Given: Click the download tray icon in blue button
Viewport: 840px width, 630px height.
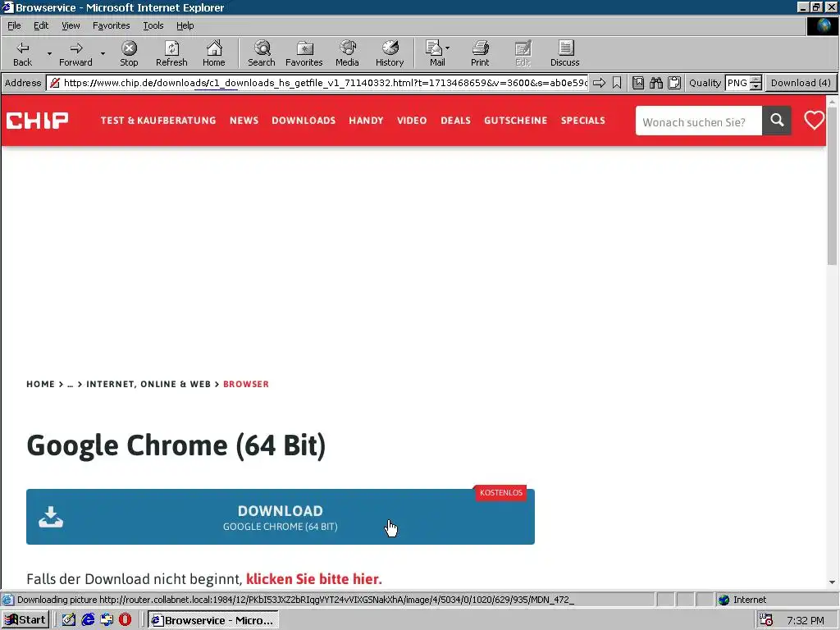Looking at the screenshot, I should [x=51, y=518].
